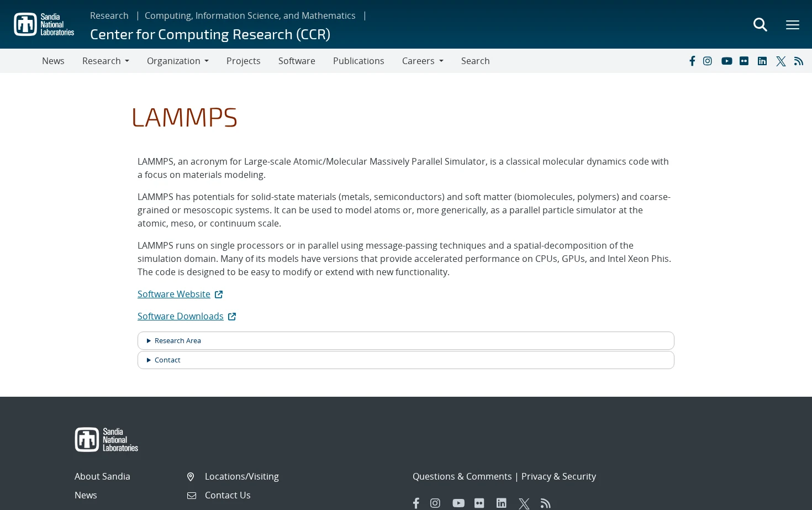Follow the Software Downloads link
The width and height of the screenshot is (812, 510).
181,316
